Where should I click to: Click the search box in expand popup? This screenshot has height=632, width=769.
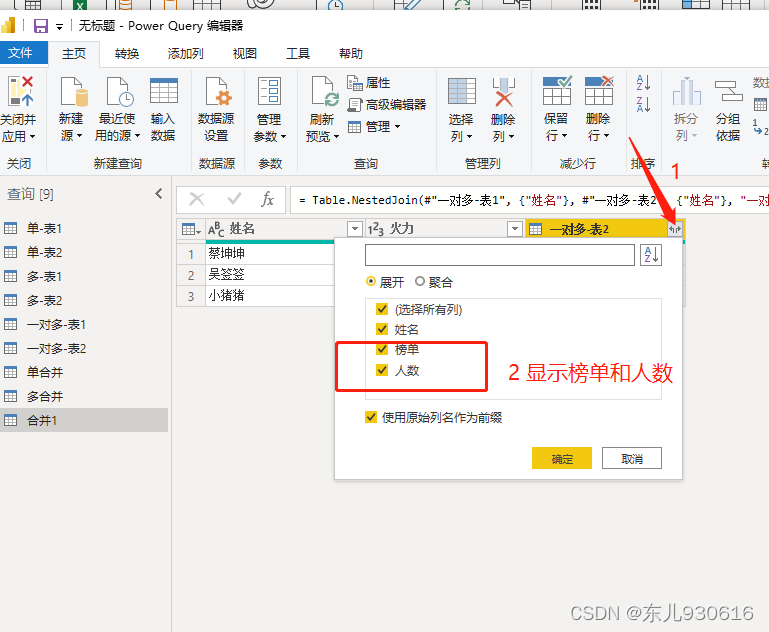click(x=500, y=255)
